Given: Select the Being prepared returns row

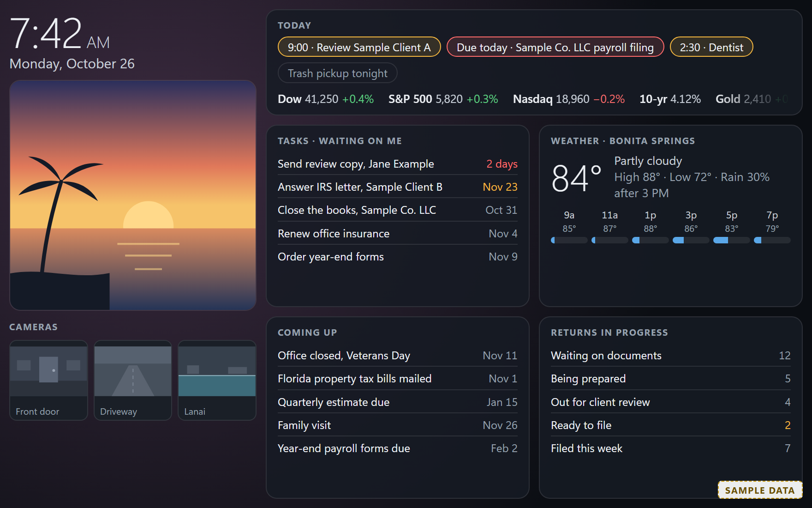Looking at the screenshot, I should [x=671, y=379].
